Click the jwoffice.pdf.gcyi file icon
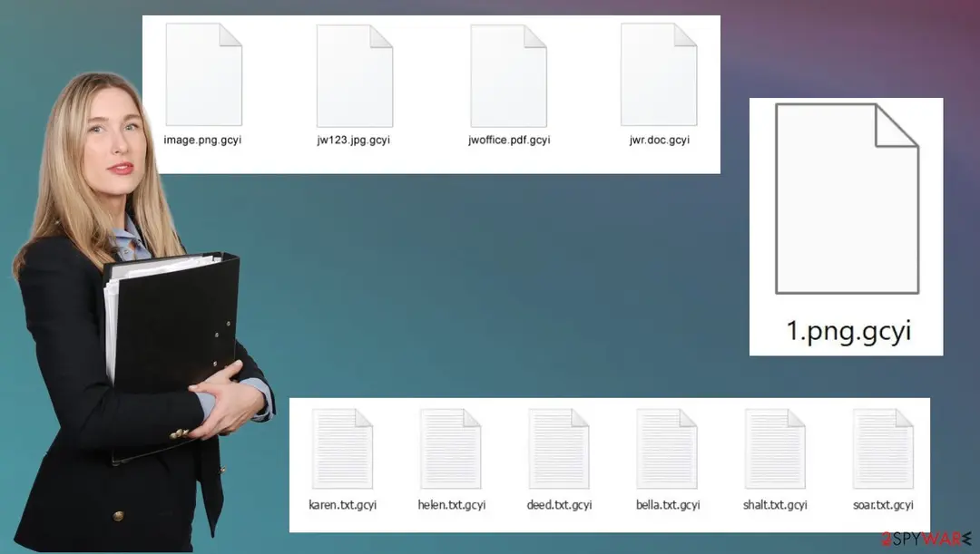The width and height of the screenshot is (980, 554). pyautogui.click(x=509, y=75)
